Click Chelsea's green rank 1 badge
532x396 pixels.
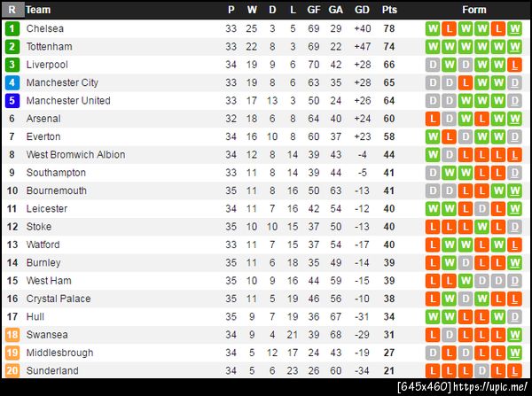coord(12,28)
